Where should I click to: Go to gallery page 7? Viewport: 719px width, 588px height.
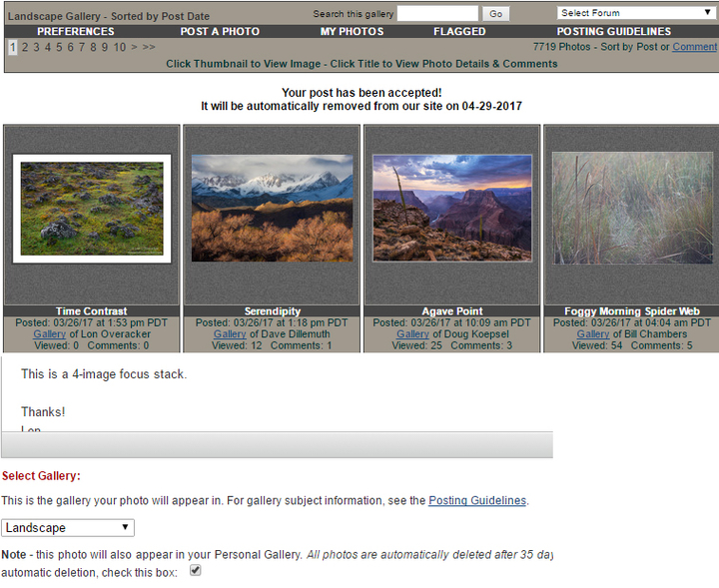click(82, 47)
